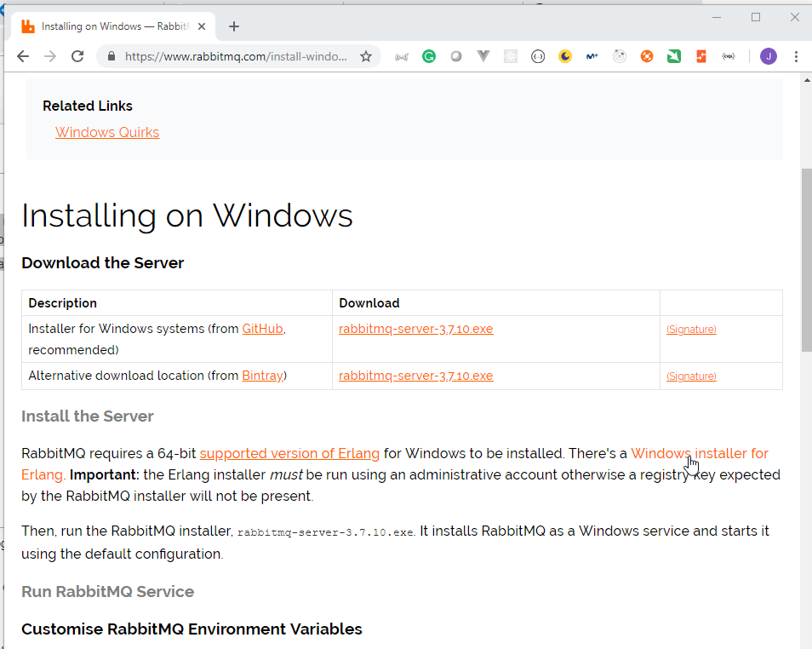Open the concentric-circles extension icon
The width and height of the screenshot is (812, 649).
click(x=620, y=56)
